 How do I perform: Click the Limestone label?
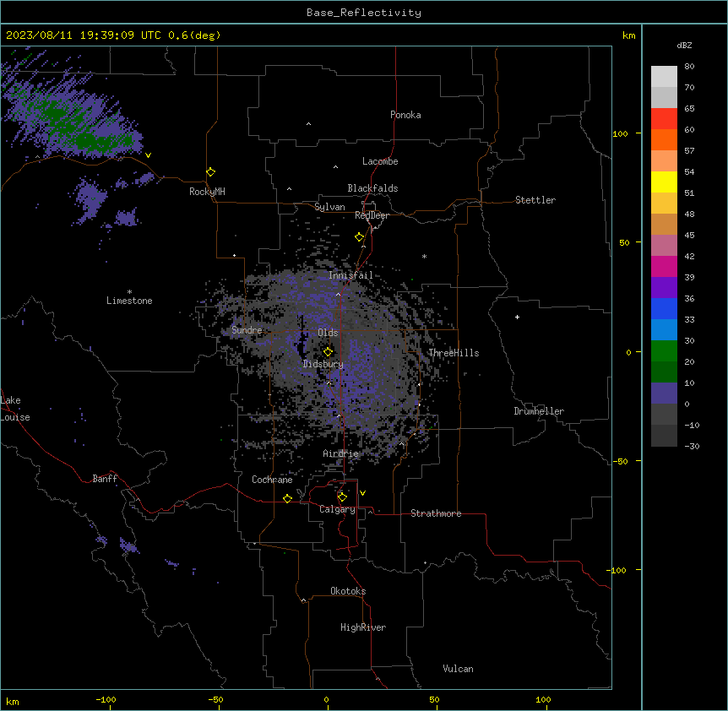pos(129,301)
